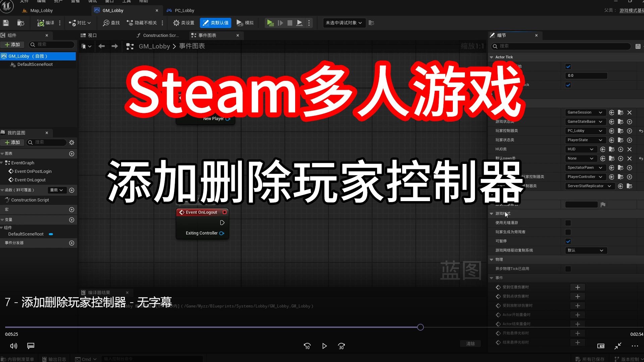Add a new function with the plus icon
The image size is (644, 362).
(x=71, y=190)
